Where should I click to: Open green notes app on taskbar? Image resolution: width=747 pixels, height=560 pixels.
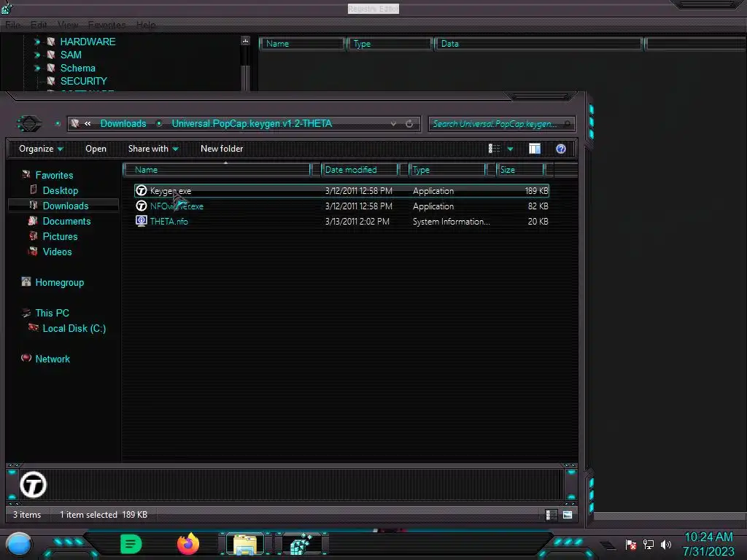pyautogui.click(x=131, y=544)
